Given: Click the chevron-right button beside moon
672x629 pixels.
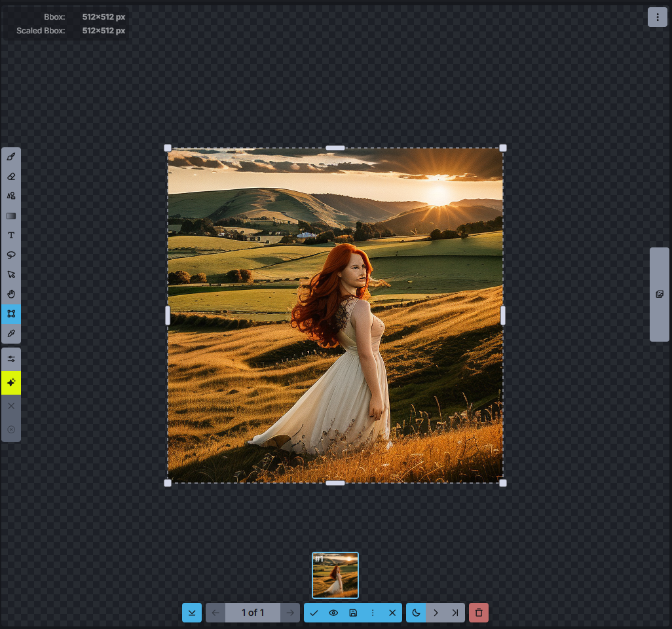Looking at the screenshot, I should point(436,613).
